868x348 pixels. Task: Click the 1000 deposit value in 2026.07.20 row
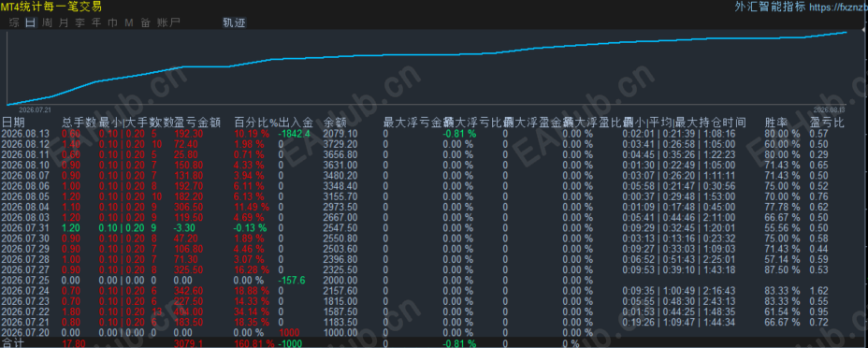[x=289, y=333]
